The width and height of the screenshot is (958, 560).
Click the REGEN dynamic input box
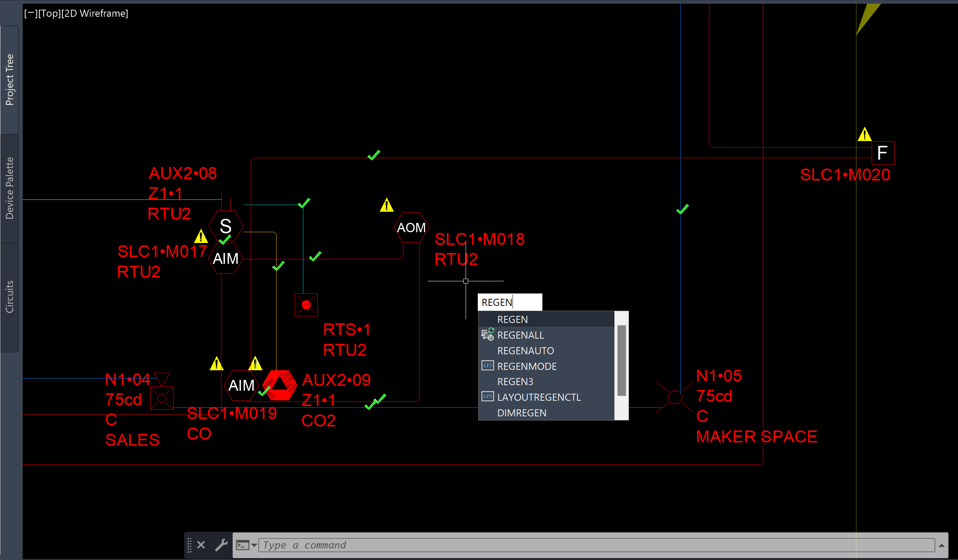click(510, 302)
